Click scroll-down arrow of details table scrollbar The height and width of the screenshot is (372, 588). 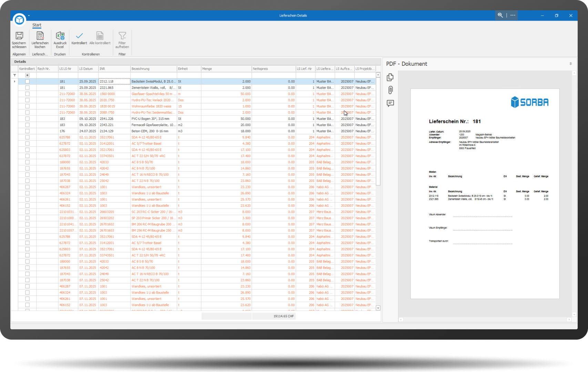tap(378, 308)
